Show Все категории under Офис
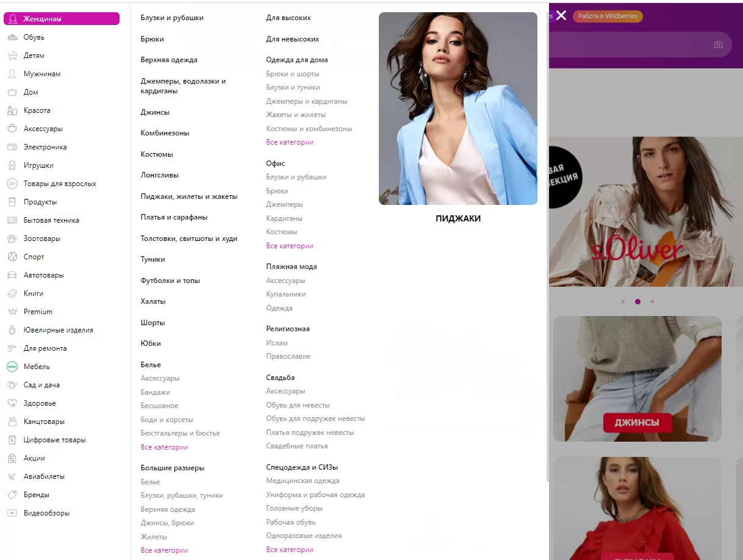Image resolution: width=743 pixels, height=560 pixels. point(290,246)
